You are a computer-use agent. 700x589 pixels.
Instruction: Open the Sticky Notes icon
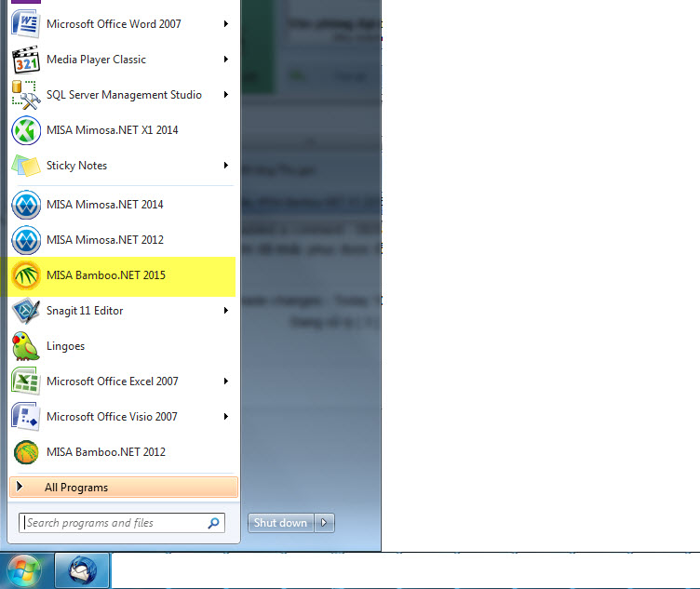tap(25, 166)
